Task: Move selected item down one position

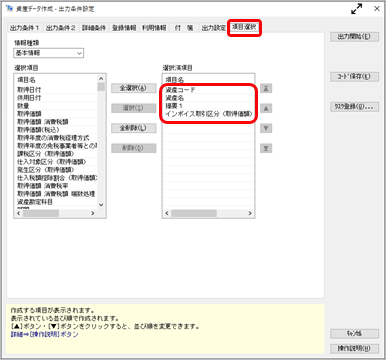Action: click(x=266, y=128)
